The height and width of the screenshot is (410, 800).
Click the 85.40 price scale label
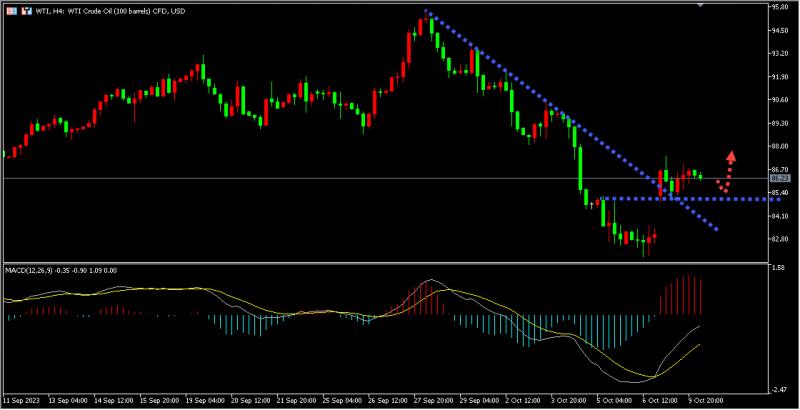coord(780,193)
